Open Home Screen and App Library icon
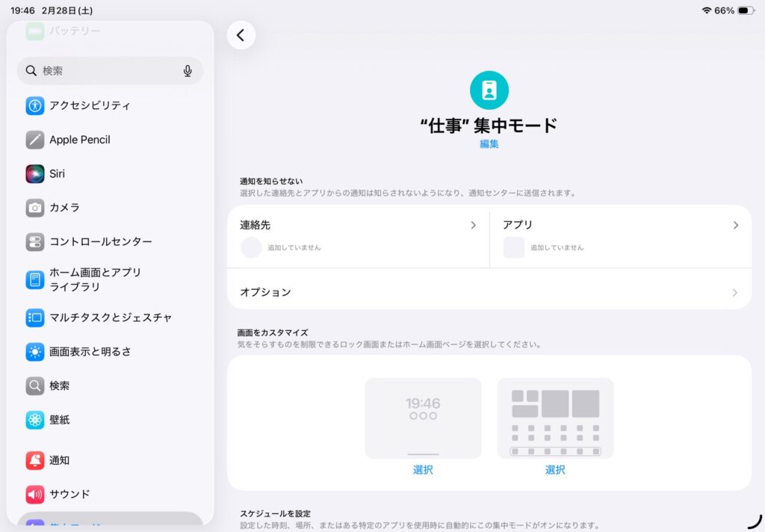This screenshot has height=532, width=765. [35, 279]
